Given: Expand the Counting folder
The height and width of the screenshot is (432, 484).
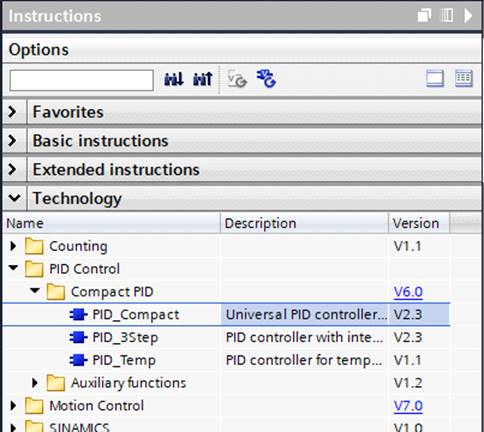Looking at the screenshot, I should [13, 246].
